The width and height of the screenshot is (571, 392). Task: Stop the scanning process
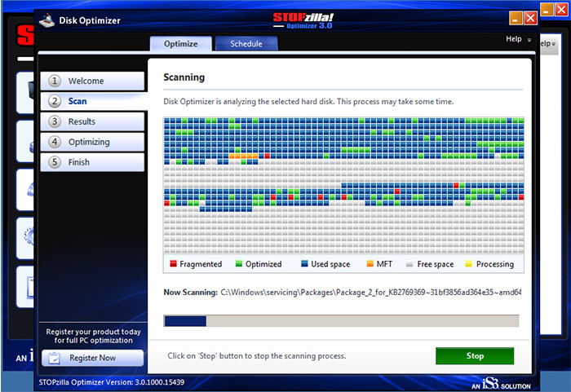pos(475,356)
